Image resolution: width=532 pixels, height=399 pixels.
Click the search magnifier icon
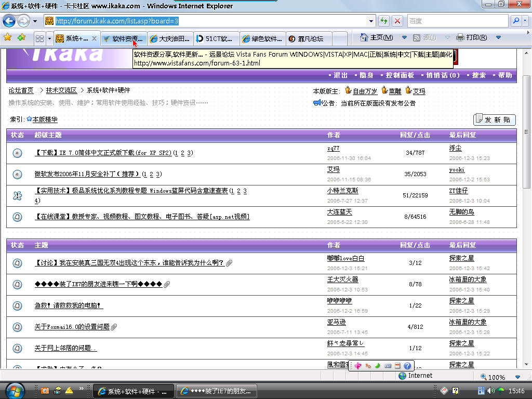[516, 21]
